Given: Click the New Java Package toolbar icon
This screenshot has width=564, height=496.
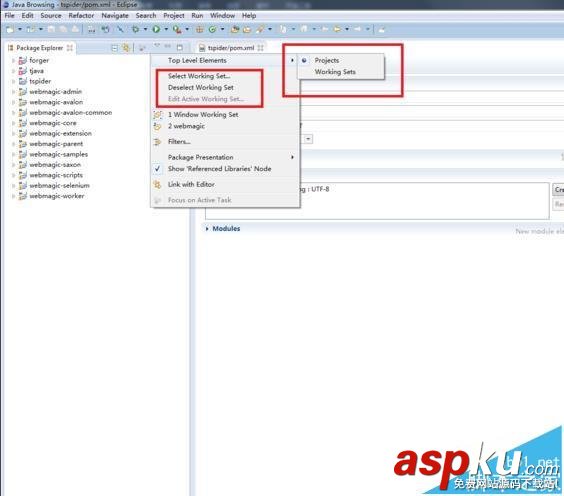Looking at the screenshot, I should (x=199, y=29).
